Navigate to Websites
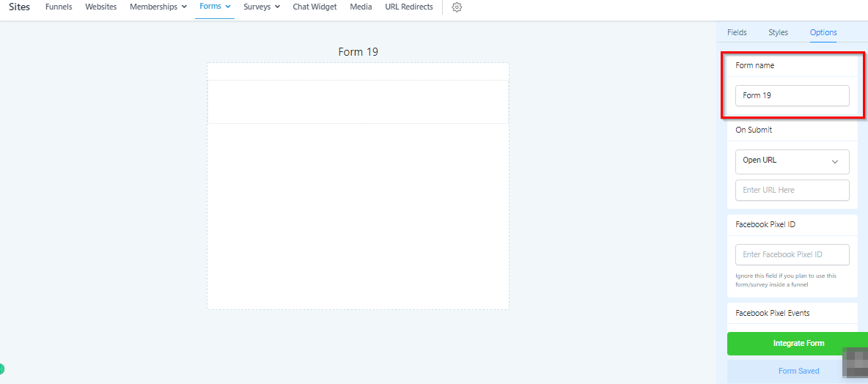Screen dimensions: 868x384 coord(100,7)
